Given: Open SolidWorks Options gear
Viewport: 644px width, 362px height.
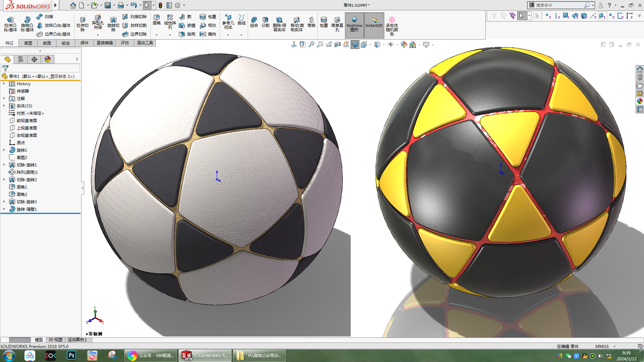Looking at the screenshot, I should pyautogui.click(x=178, y=5).
